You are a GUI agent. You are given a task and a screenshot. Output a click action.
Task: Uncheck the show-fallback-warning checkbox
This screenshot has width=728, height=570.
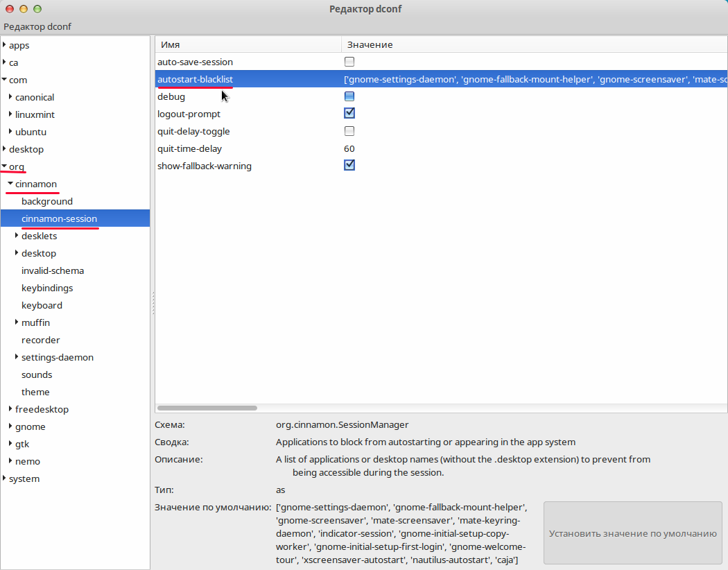click(349, 165)
